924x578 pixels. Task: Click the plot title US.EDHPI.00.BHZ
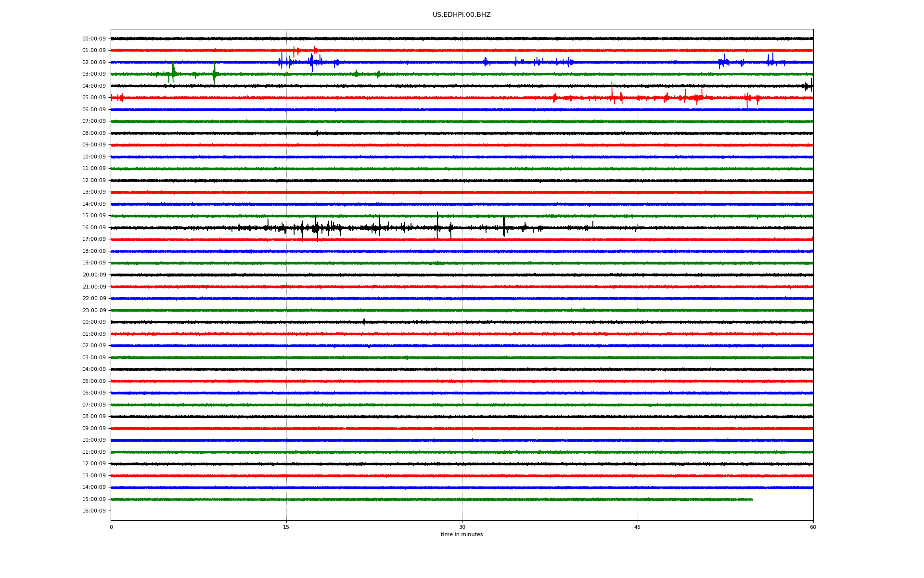(461, 15)
